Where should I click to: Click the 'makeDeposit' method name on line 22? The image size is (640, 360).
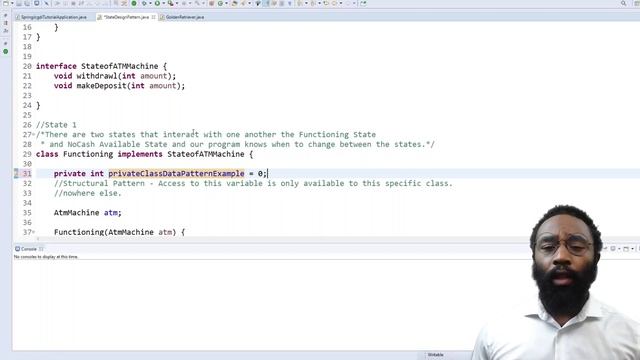pos(102,86)
